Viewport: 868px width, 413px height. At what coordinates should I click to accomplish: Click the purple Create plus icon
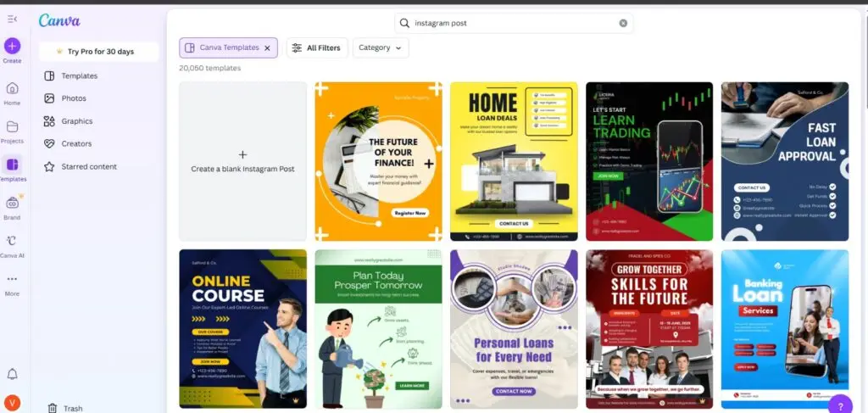[12, 46]
